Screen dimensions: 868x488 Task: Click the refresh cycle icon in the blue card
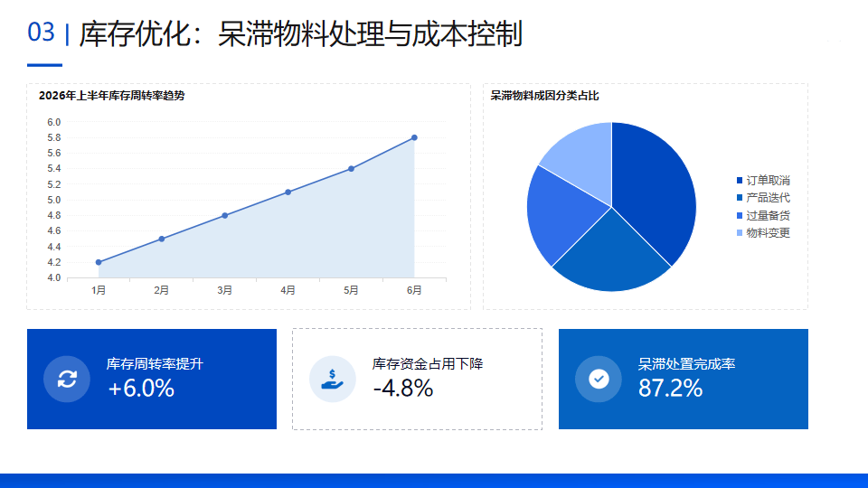67,379
